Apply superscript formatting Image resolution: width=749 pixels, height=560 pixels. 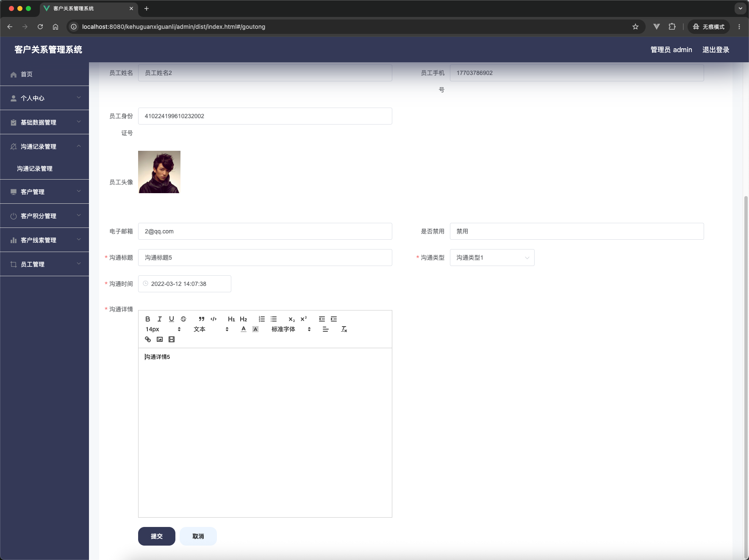304,319
